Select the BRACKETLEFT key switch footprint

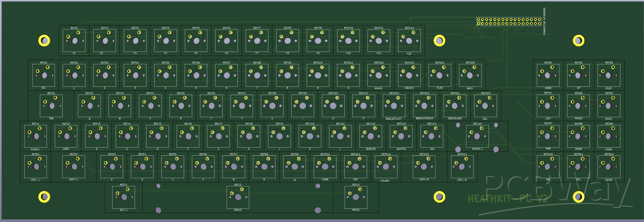(x=394, y=106)
